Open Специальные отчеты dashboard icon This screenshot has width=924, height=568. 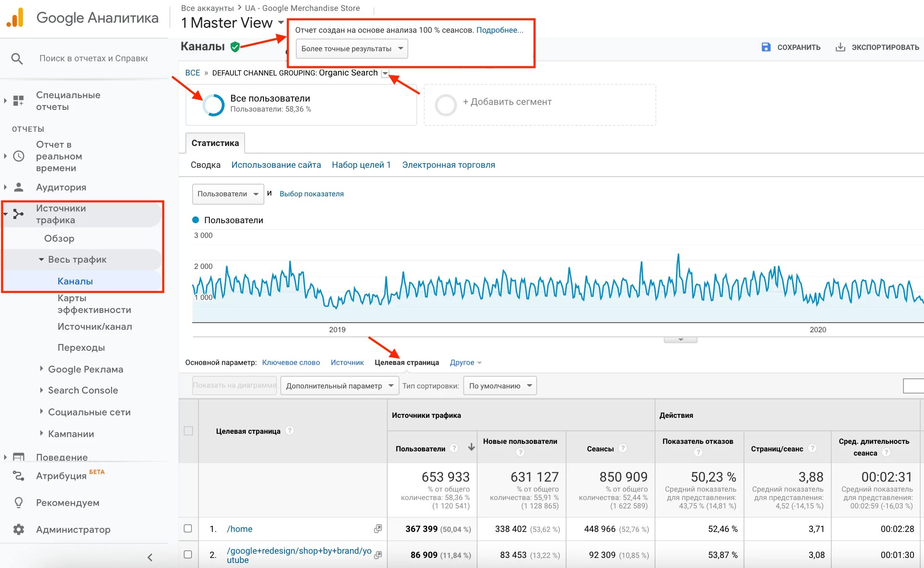[18, 101]
